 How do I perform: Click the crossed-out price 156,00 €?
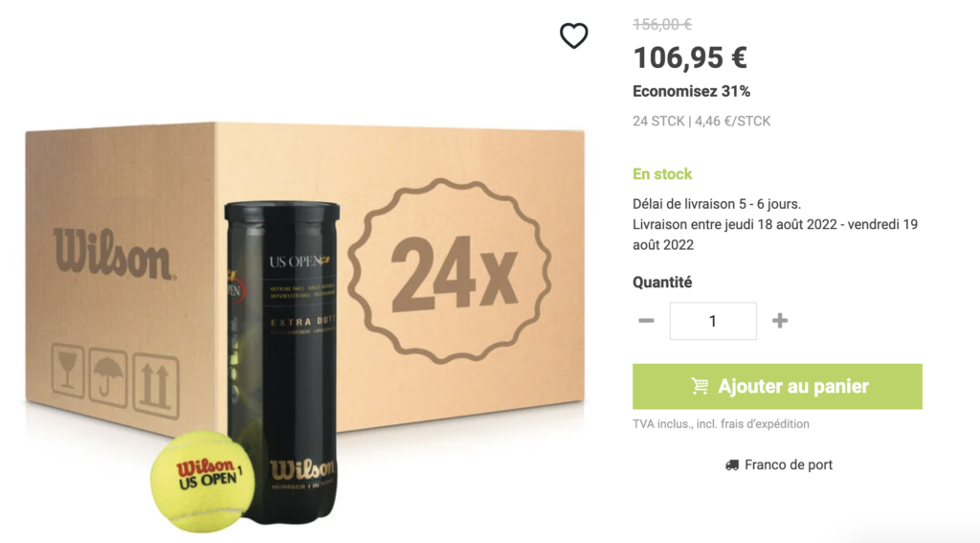click(x=662, y=24)
